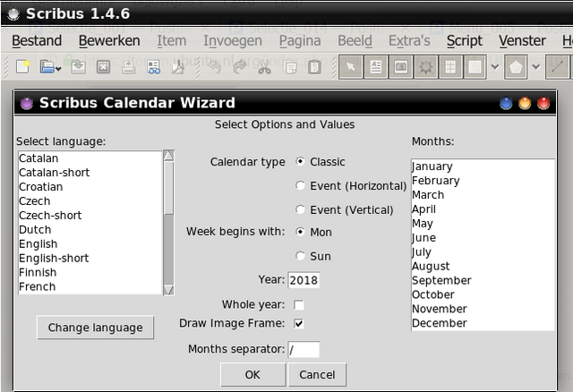
Task: Select the arrow Select Item tool
Action: coord(351,67)
